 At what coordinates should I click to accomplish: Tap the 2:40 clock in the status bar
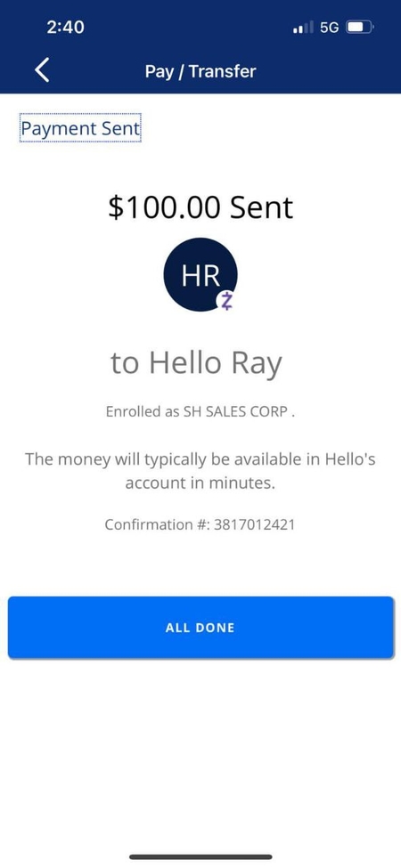[x=65, y=27]
